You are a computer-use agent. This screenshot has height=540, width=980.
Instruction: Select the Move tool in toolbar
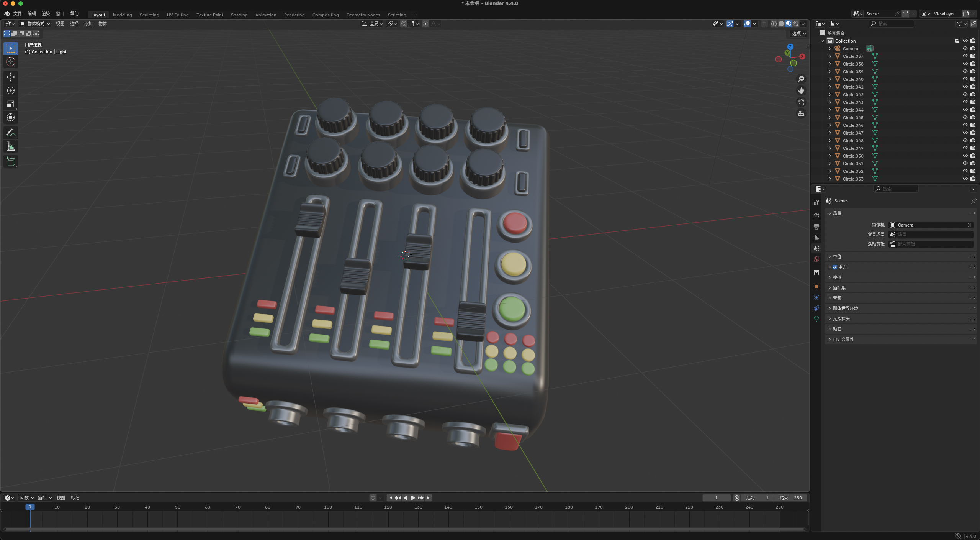pos(11,77)
